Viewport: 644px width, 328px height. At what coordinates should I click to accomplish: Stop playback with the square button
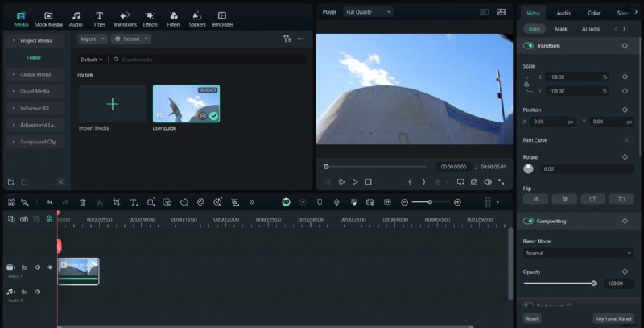point(369,181)
